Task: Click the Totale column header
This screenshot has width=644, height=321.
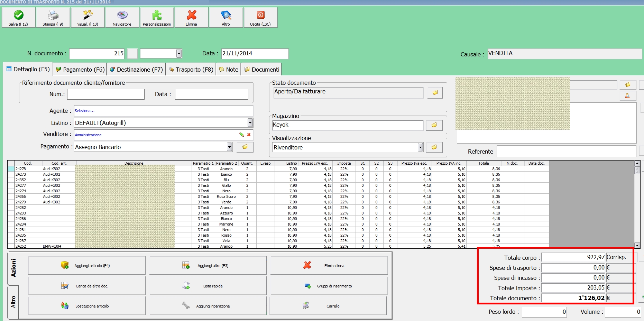Action: click(484, 163)
